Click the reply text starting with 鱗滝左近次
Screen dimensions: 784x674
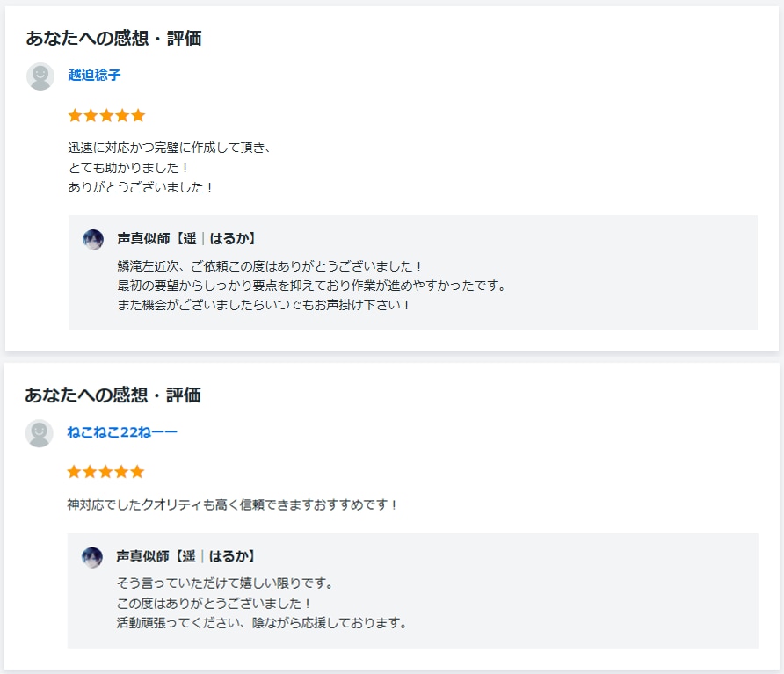(270, 266)
